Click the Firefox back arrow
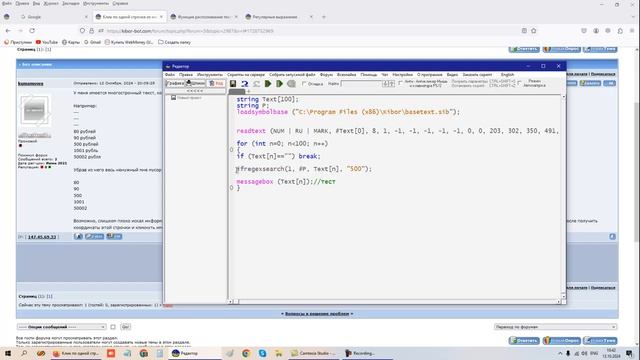 tap(8, 31)
